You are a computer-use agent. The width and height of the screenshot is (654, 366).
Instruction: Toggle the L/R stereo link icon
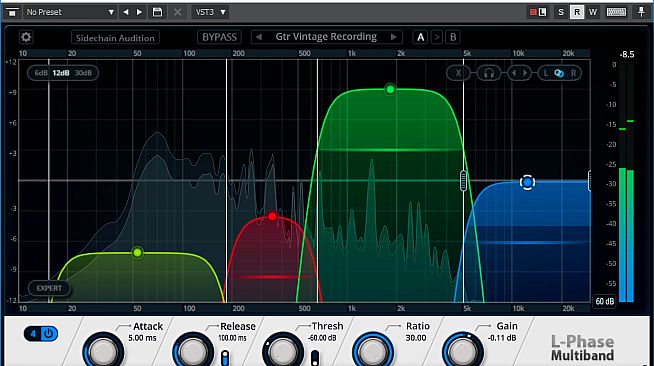(559, 73)
